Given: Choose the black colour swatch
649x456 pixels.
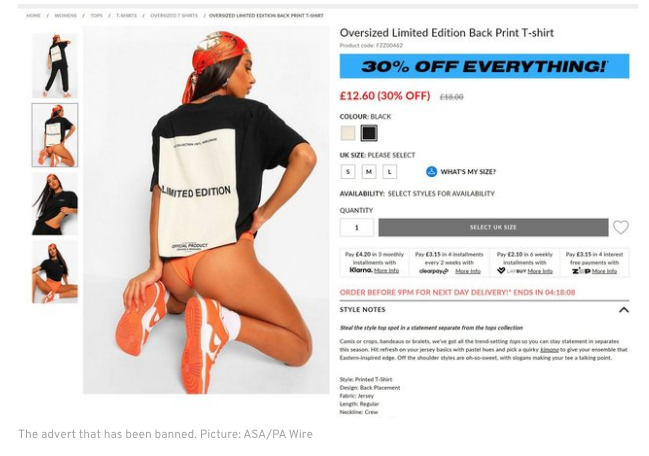Looking at the screenshot, I should click(368, 133).
